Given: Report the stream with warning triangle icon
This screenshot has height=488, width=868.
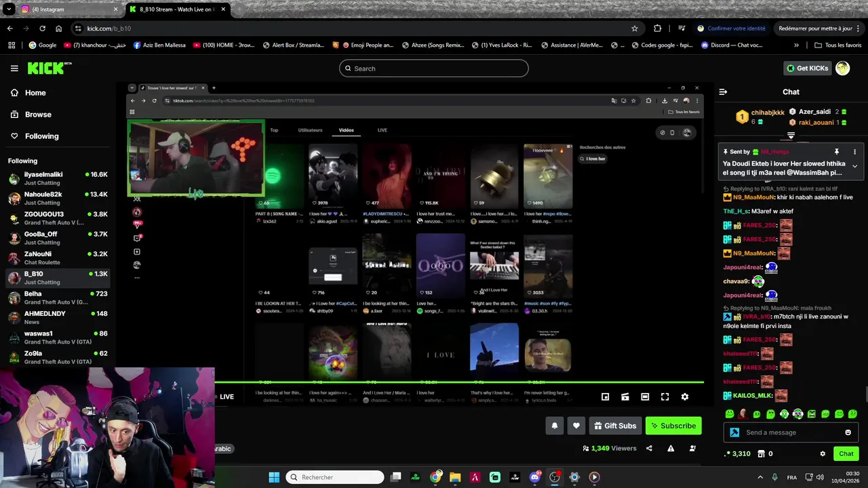Looking at the screenshot, I should tap(671, 448).
